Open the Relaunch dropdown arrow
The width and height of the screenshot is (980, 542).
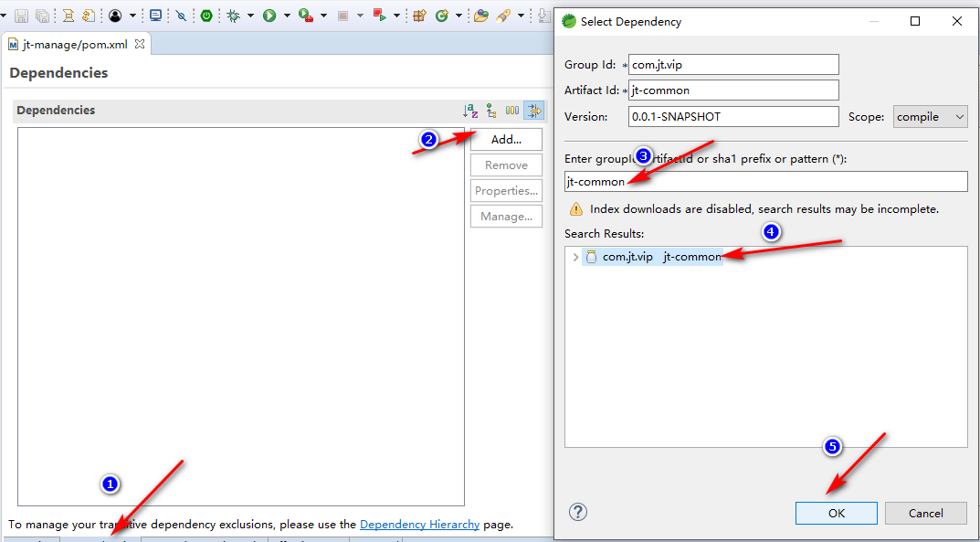point(396,16)
